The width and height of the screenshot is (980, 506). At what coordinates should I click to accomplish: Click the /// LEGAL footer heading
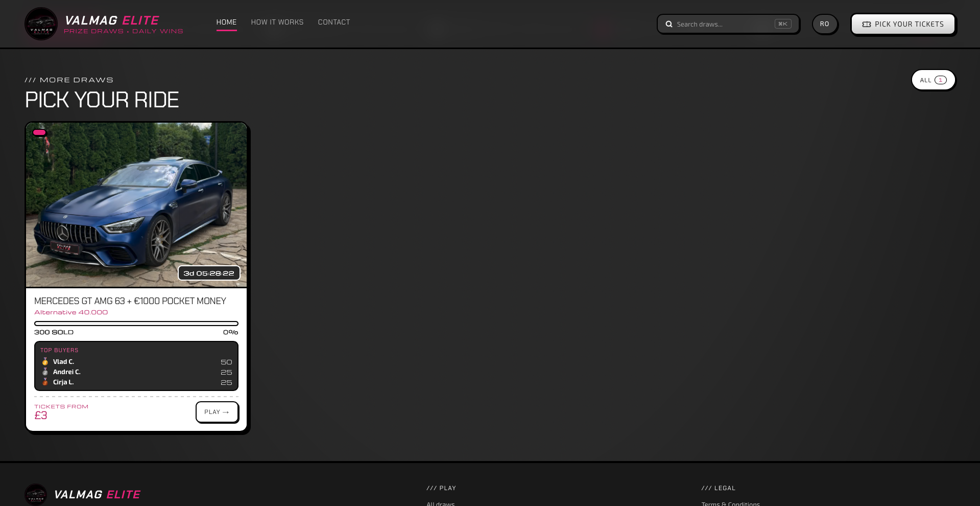click(718, 488)
